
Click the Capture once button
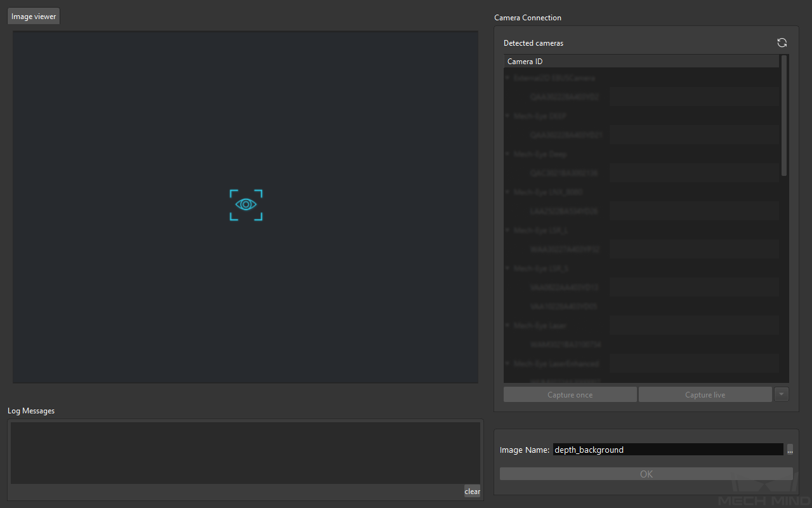[570, 395]
